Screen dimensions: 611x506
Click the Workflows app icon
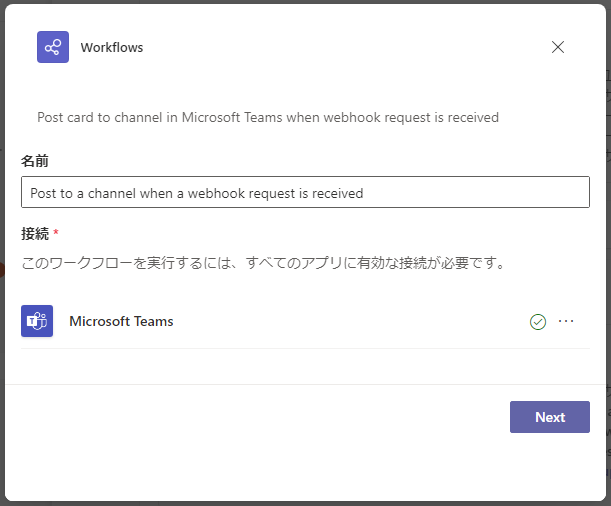[x=53, y=47]
